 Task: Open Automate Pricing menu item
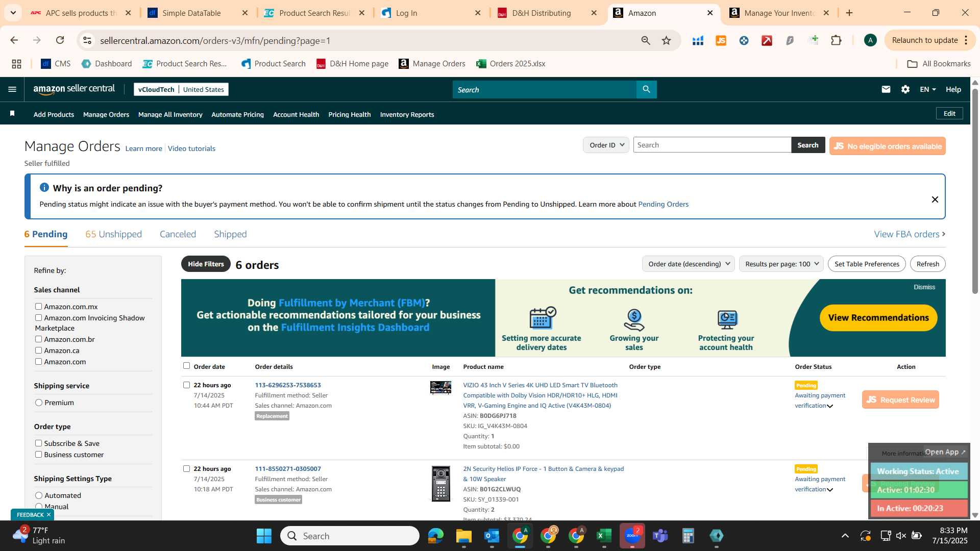tap(237, 114)
